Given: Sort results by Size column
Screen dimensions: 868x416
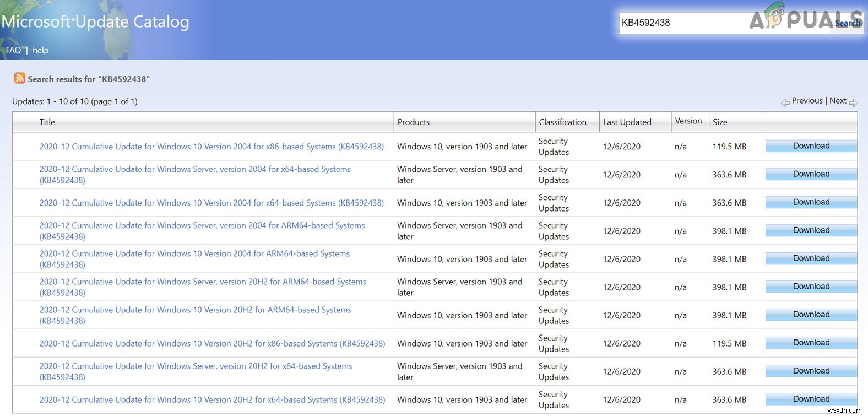Looking at the screenshot, I should point(720,122).
